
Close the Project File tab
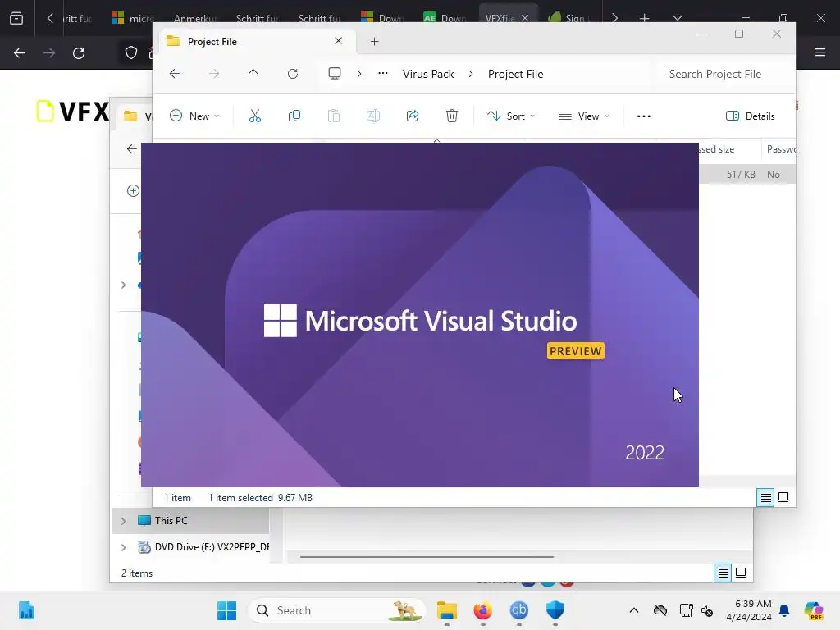338,41
